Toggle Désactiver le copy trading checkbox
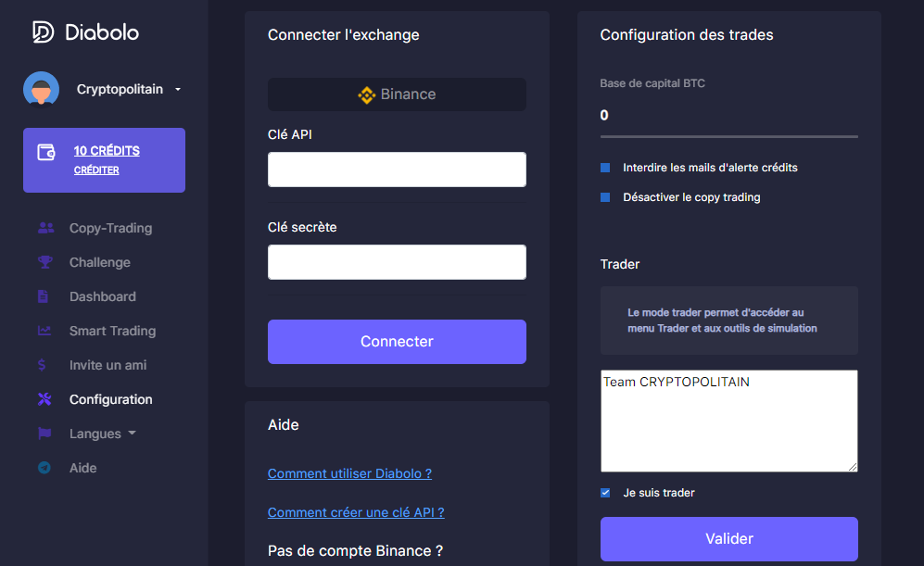This screenshot has width=924, height=566. [605, 197]
